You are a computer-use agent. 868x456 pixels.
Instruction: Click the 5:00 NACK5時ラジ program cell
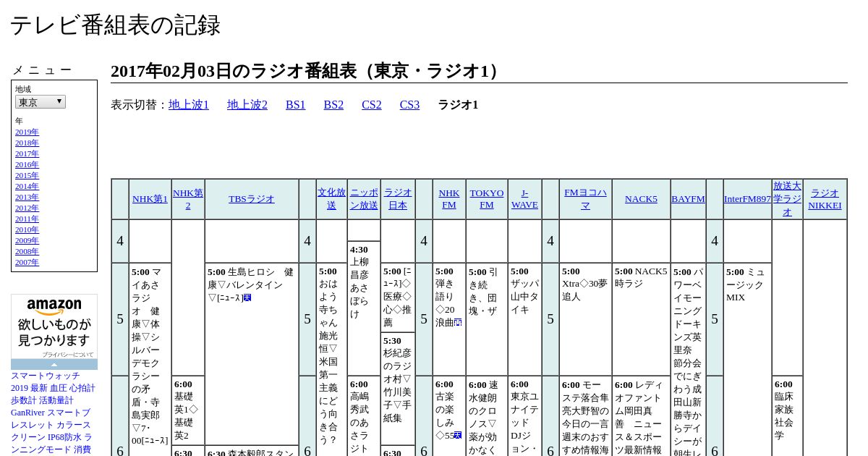(641, 319)
